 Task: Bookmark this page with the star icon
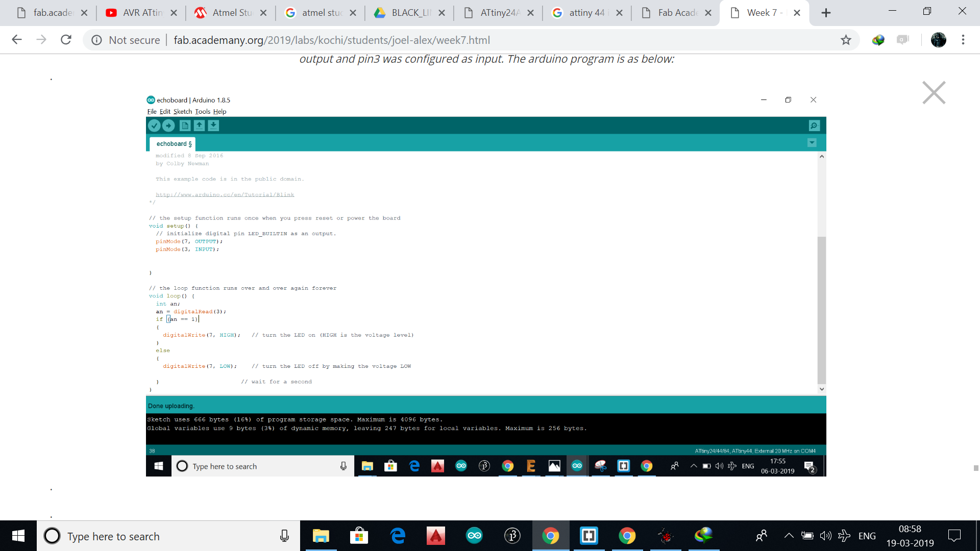coord(846,40)
